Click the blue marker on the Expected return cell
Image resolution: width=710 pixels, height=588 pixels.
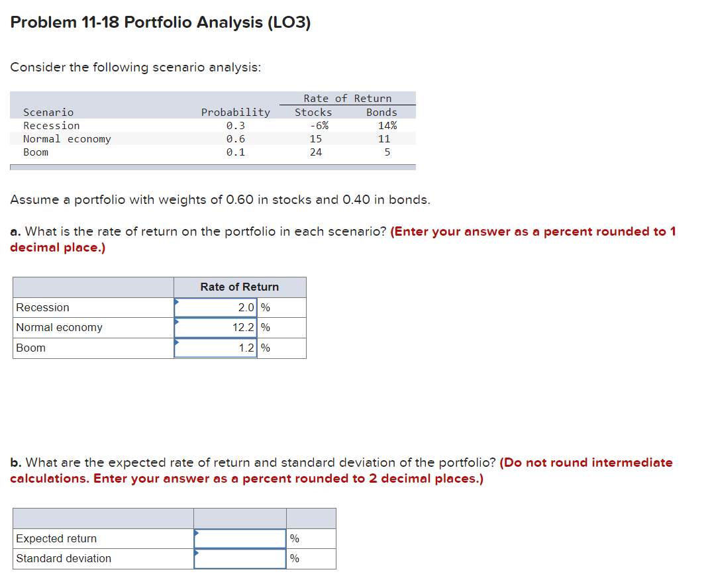tap(195, 534)
